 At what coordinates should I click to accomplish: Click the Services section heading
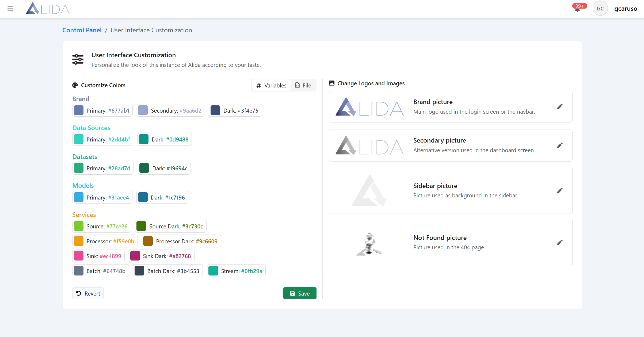tap(84, 215)
